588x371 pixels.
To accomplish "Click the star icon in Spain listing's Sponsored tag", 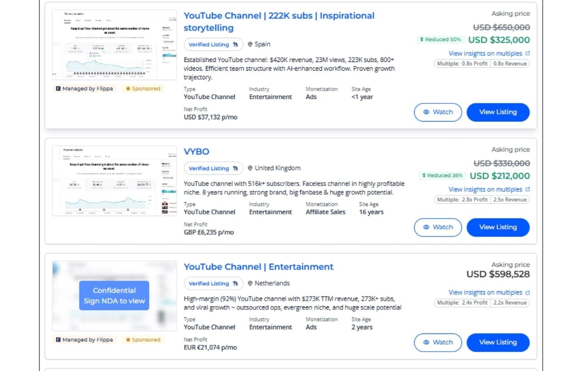I will coord(128,89).
